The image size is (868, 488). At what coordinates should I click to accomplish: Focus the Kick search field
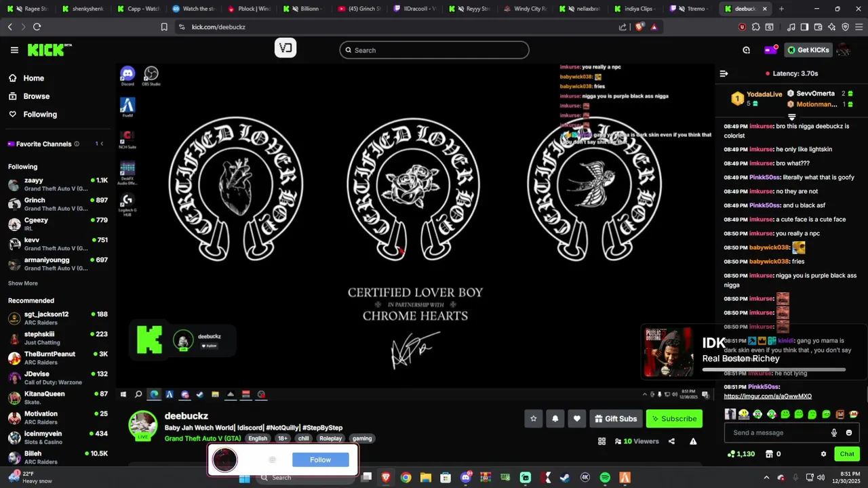click(x=434, y=50)
